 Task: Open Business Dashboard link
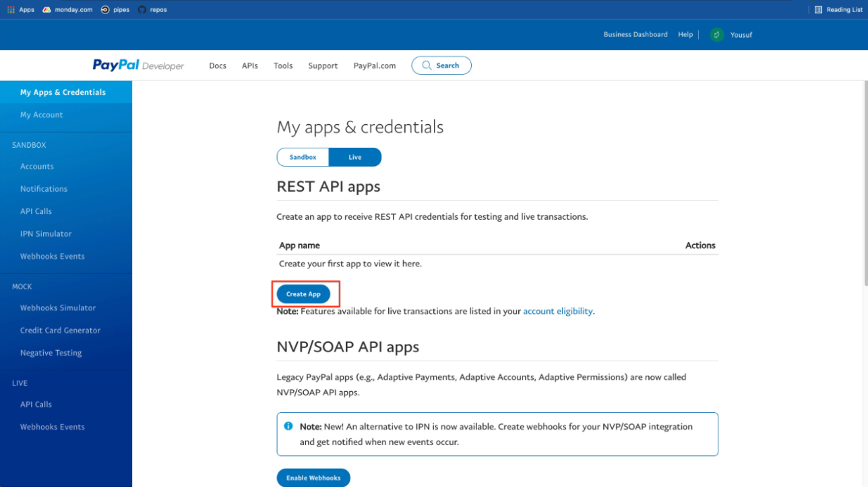pyautogui.click(x=635, y=34)
